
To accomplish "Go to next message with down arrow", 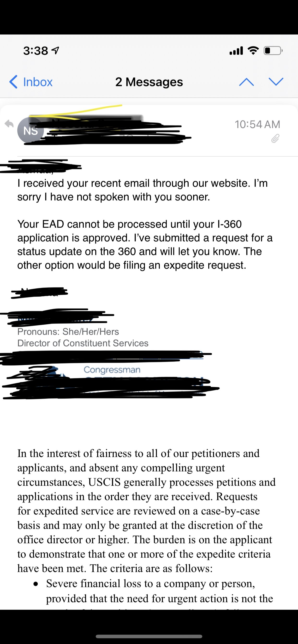I will coord(276,82).
